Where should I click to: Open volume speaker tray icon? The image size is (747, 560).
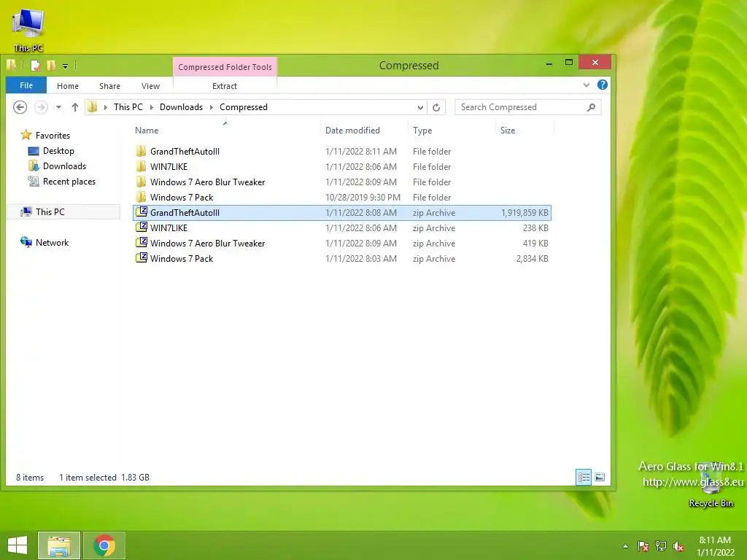(x=678, y=546)
